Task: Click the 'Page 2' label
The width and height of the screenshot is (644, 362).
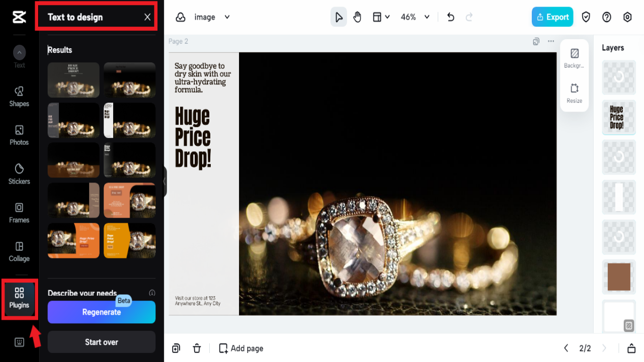Action: tap(178, 41)
